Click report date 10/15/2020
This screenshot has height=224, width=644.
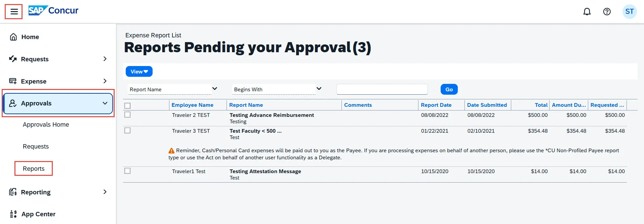tap(435, 171)
